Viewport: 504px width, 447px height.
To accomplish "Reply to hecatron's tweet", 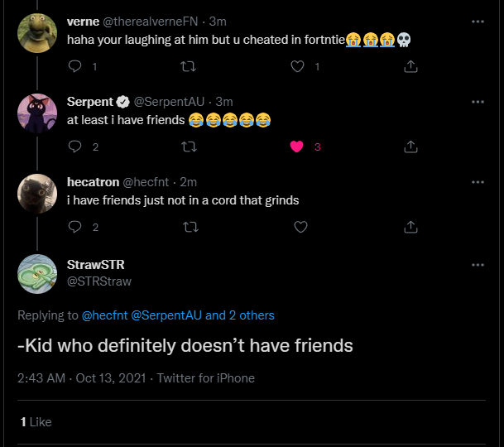I will click(x=74, y=227).
